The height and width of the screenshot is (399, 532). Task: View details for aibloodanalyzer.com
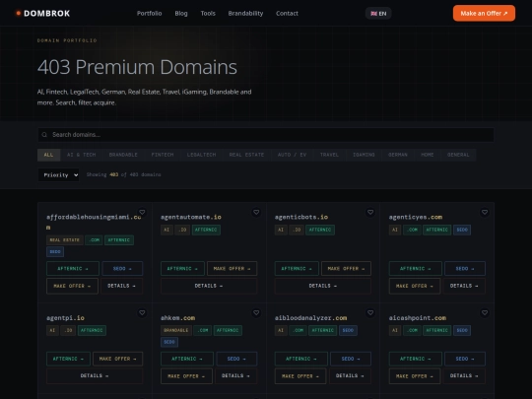(x=350, y=376)
